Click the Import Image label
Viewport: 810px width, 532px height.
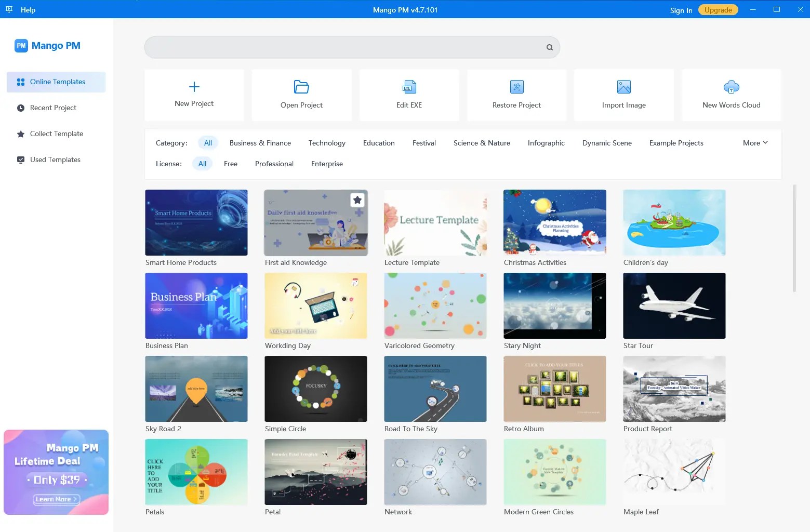pyautogui.click(x=624, y=105)
